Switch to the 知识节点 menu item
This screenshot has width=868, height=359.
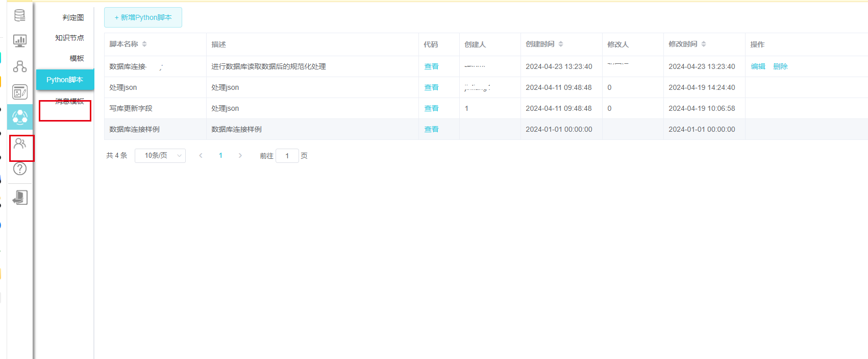coord(69,38)
